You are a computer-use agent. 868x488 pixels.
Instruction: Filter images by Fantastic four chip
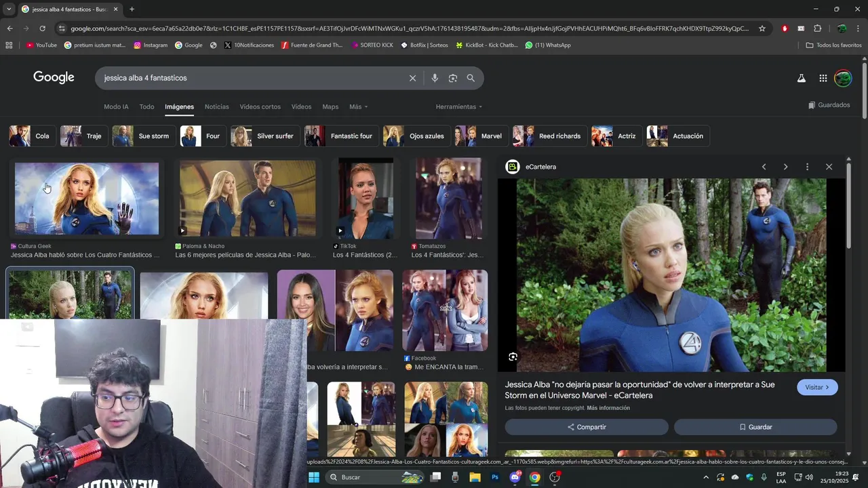tap(341, 136)
